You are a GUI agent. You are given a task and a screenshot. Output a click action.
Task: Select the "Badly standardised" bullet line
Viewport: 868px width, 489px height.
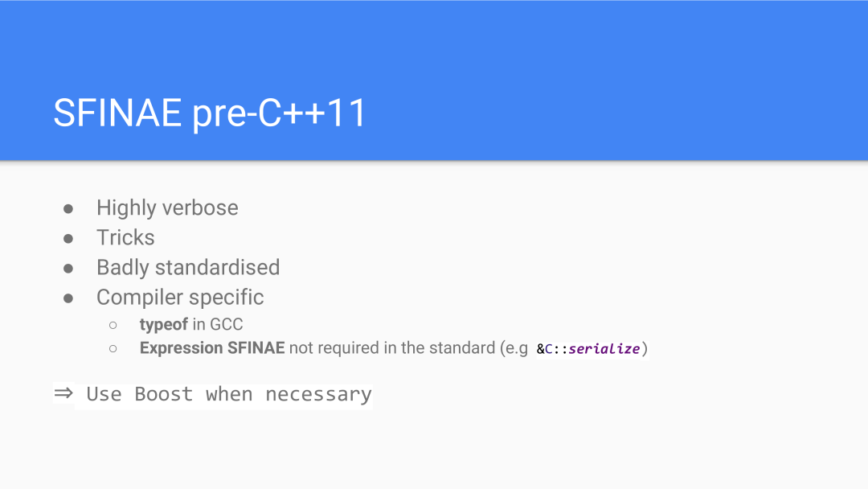pyautogui.click(x=188, y=267)
